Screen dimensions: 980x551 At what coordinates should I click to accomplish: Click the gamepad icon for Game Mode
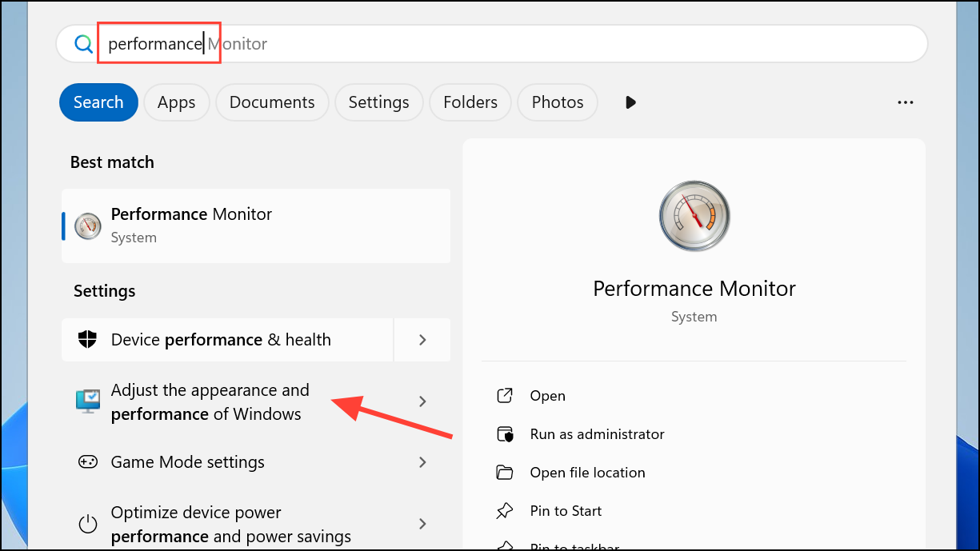(87, 462)
